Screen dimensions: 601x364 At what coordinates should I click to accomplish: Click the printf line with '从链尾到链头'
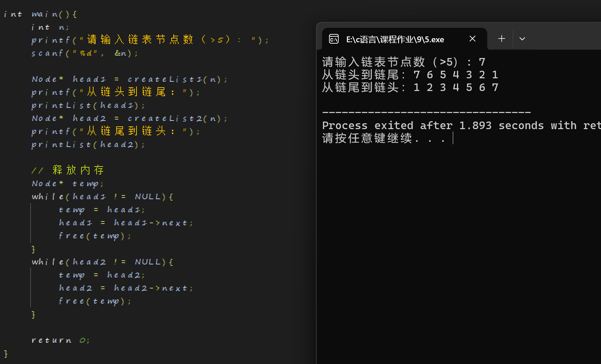pyautogui.click(x=116, y=132)
